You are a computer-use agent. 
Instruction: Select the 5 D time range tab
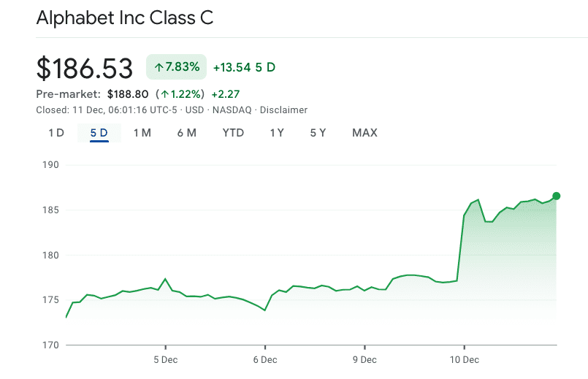coord(99,133)
